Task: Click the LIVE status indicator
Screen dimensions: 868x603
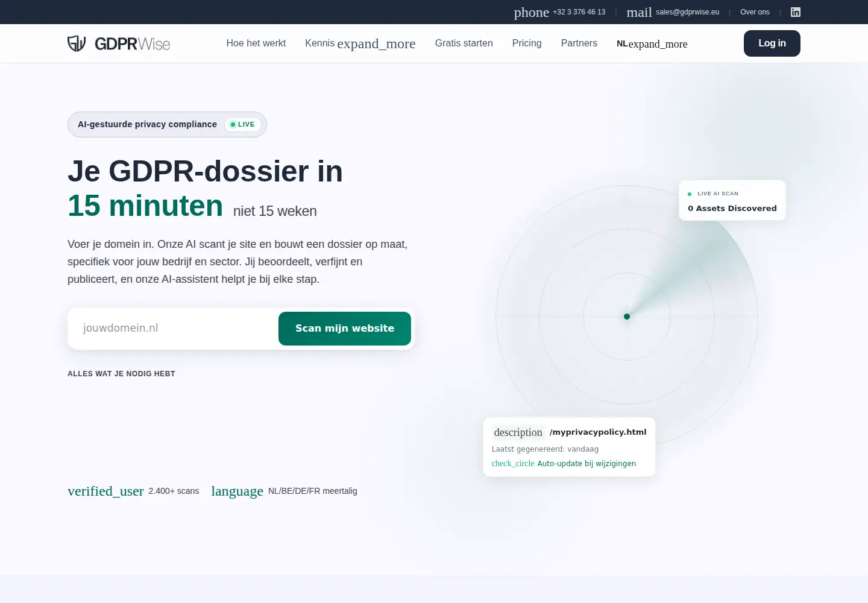Action: (x=243, y=124)
